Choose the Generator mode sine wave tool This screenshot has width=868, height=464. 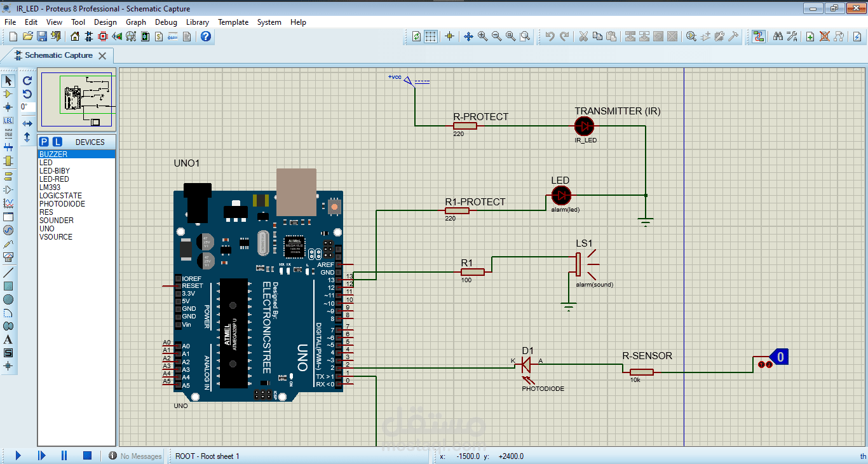[x=8, y=230]
